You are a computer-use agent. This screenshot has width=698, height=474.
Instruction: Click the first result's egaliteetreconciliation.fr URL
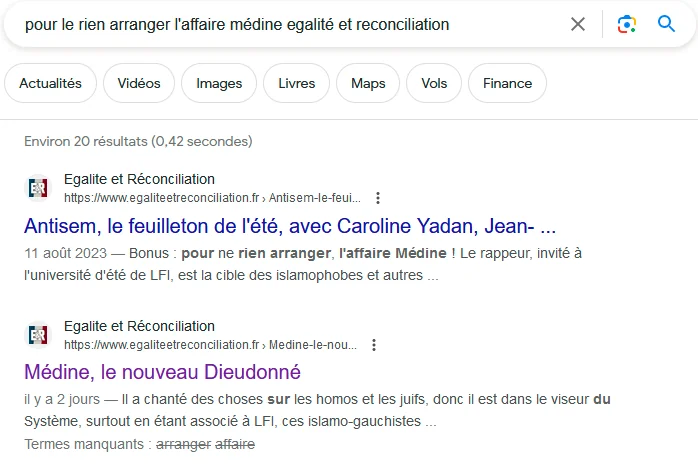pyautogui.click(x=163, y=198)
